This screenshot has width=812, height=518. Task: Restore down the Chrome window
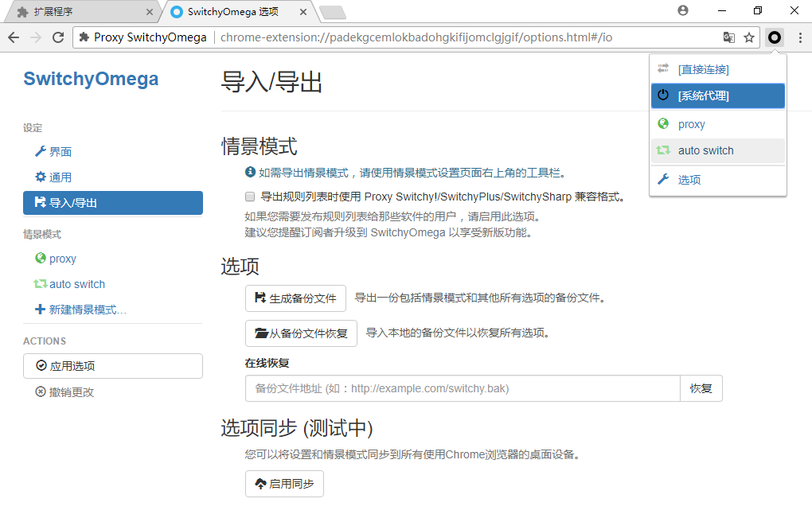(758, 10)
